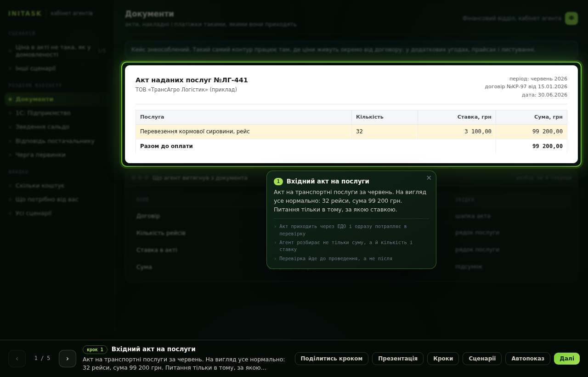This screenshot has width=588, height=377.
Task: Click the '1 / 5' step counter
Action: pyautogui.click(x=42, y=358)
